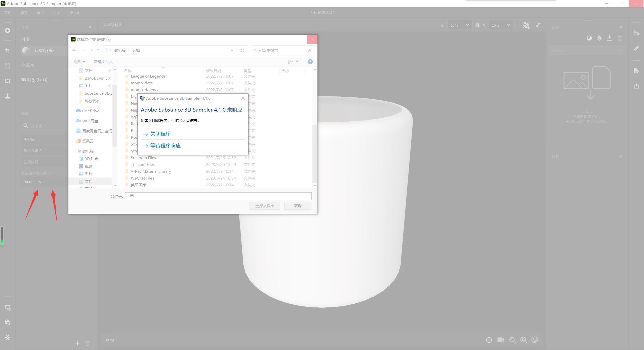Click the delete layer trash icon
644x350 pixels.
[619, 38]
